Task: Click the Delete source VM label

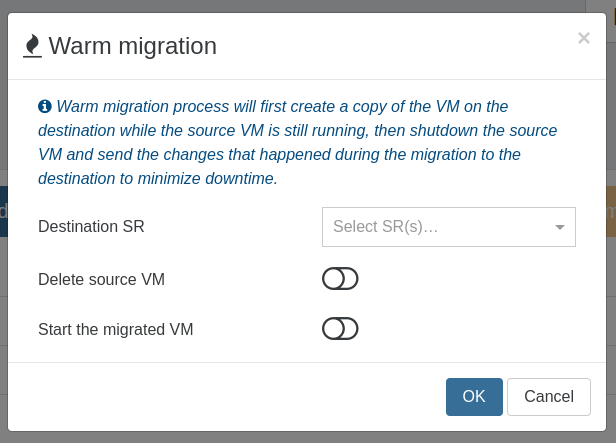Action: coord(101,280)
